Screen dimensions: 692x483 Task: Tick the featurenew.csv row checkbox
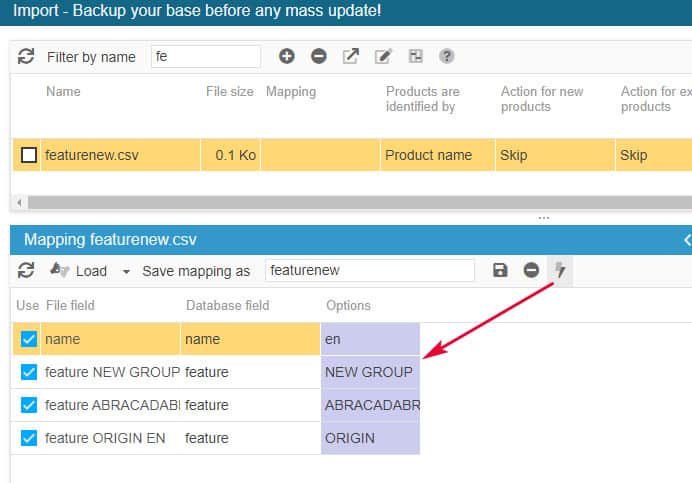pos(29,155)
